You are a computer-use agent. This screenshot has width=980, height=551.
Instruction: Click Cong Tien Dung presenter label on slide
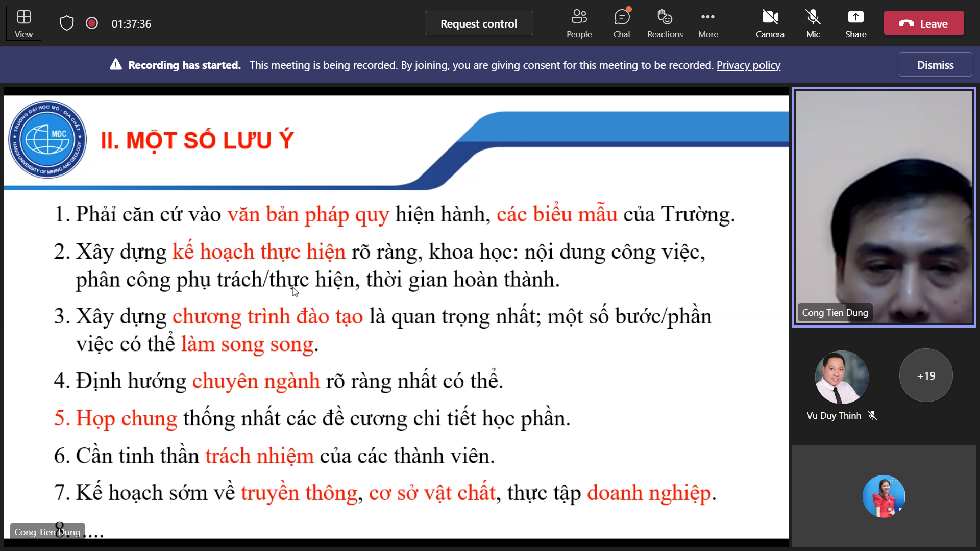47,532
